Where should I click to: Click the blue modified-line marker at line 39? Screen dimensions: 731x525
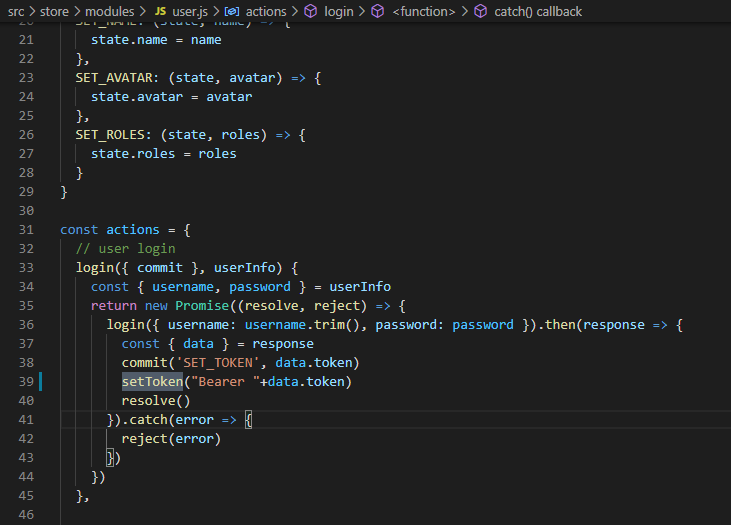[x=41, y=382]
